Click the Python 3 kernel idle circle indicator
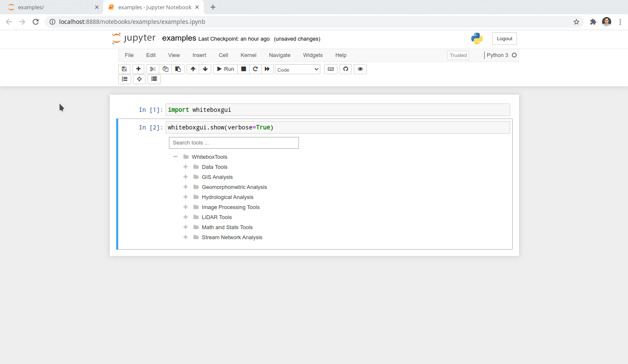628x364 pixels. [x=514, y=55]
